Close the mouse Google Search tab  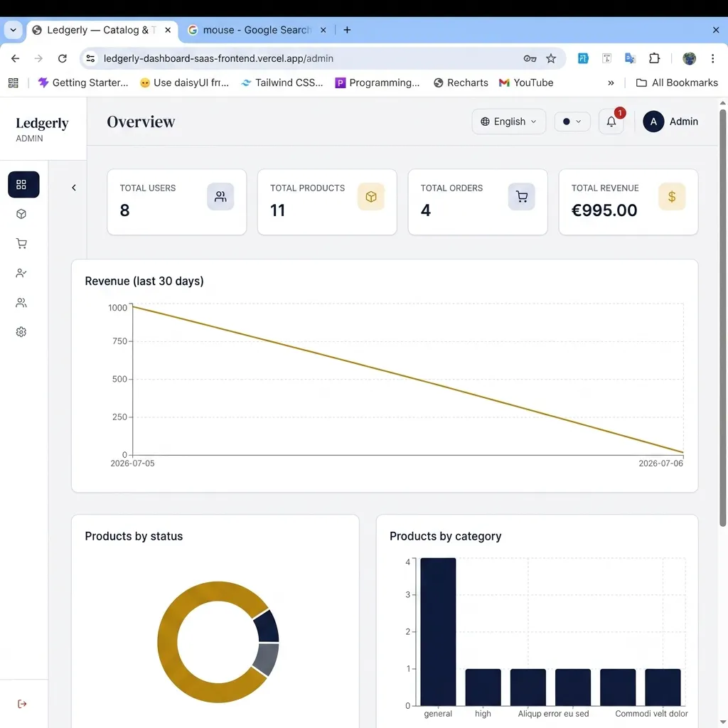[x=323, y=30]
